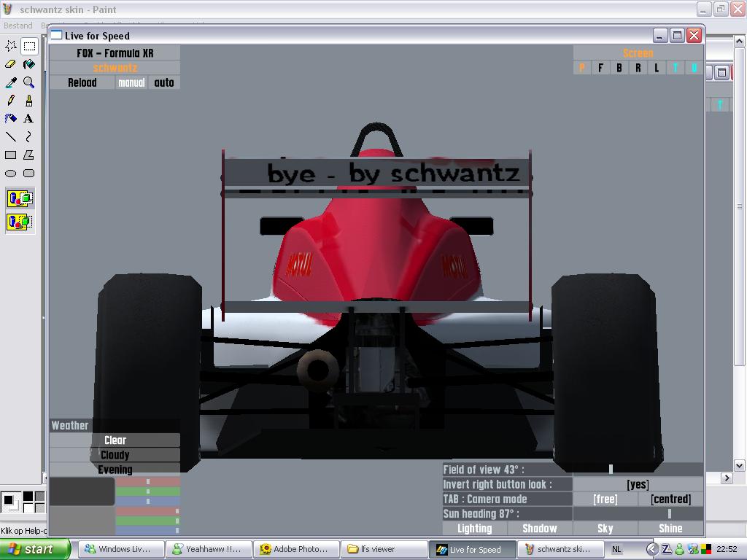
Task: Select the Pencil tool in Paint
Action: (10, 101)
